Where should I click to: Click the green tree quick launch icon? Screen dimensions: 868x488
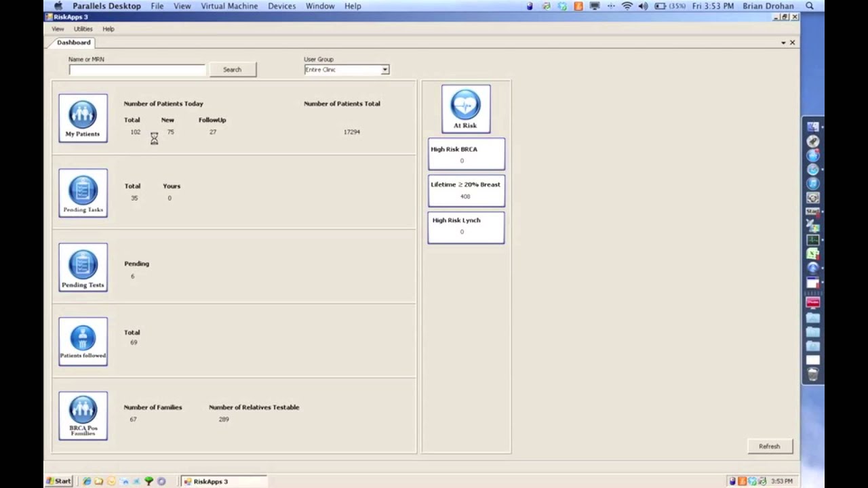pyautogui.click(x=149, y=481)
